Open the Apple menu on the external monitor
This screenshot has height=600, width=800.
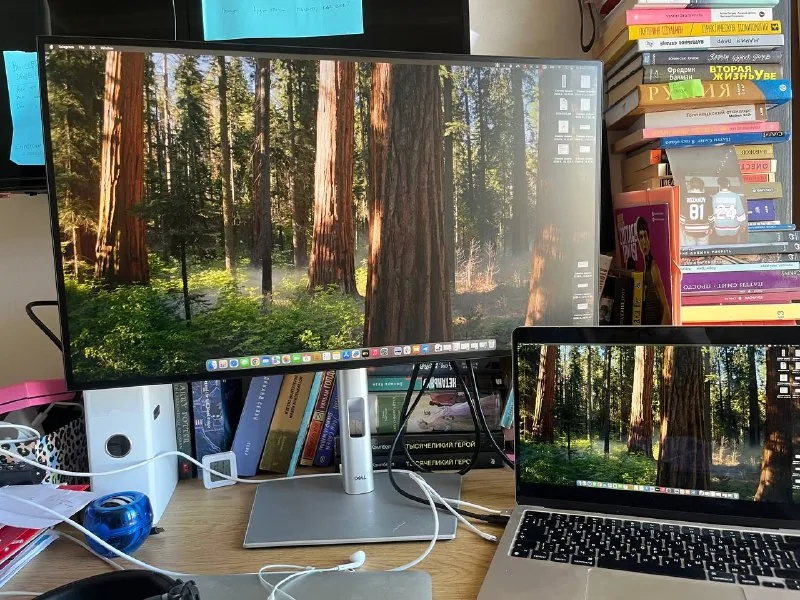pyautogui.click(x=52, y=47)
